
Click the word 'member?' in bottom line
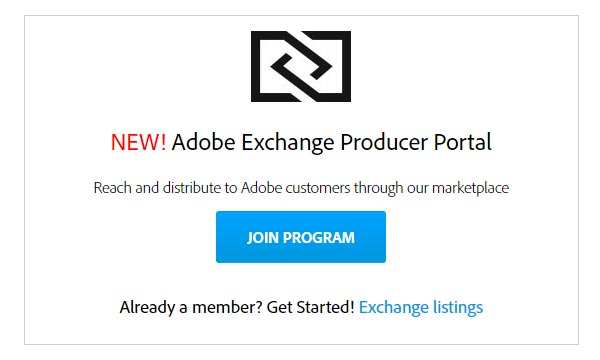(227, 307)
